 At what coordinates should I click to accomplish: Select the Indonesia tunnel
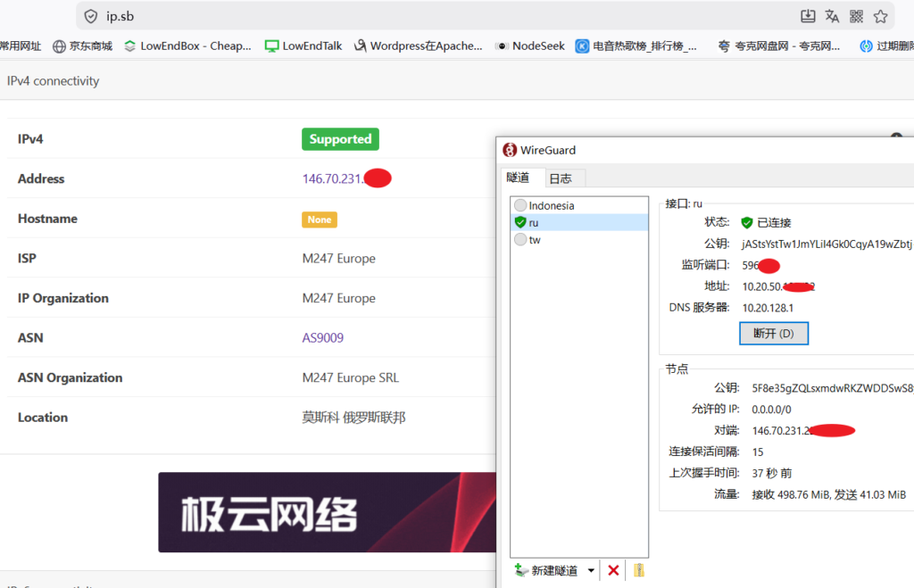pyautogui.click(x=578, y=205)
